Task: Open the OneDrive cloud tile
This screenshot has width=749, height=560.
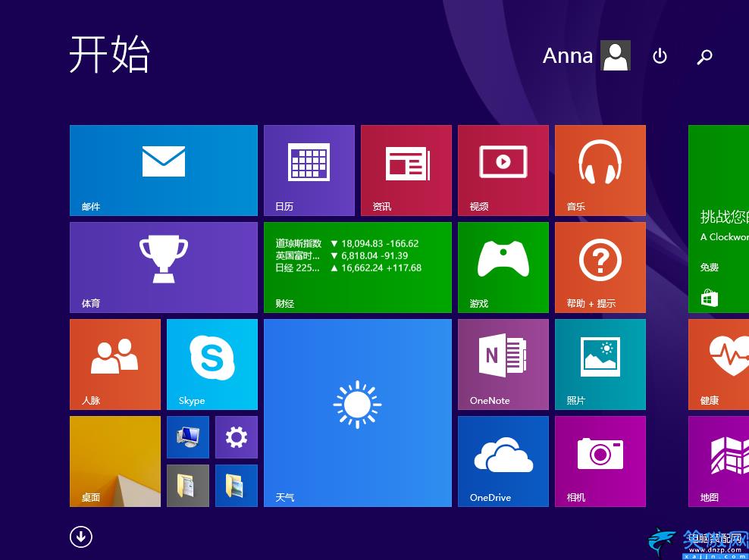Action: click(503, 461)
